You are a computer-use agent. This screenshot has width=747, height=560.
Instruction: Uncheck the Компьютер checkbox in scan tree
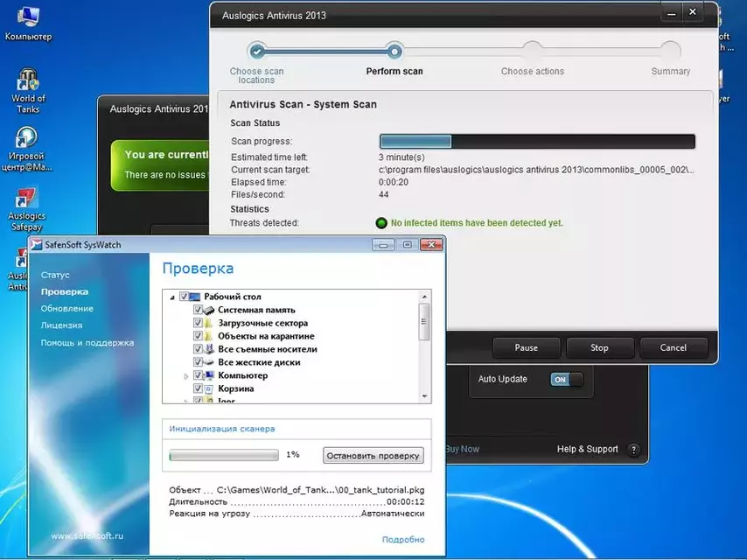tap(198, 375)
